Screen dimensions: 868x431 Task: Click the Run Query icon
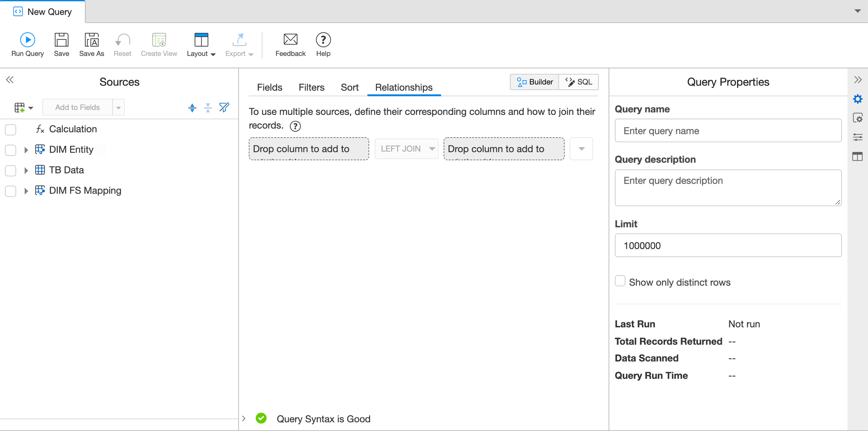[x=27, y=40]
